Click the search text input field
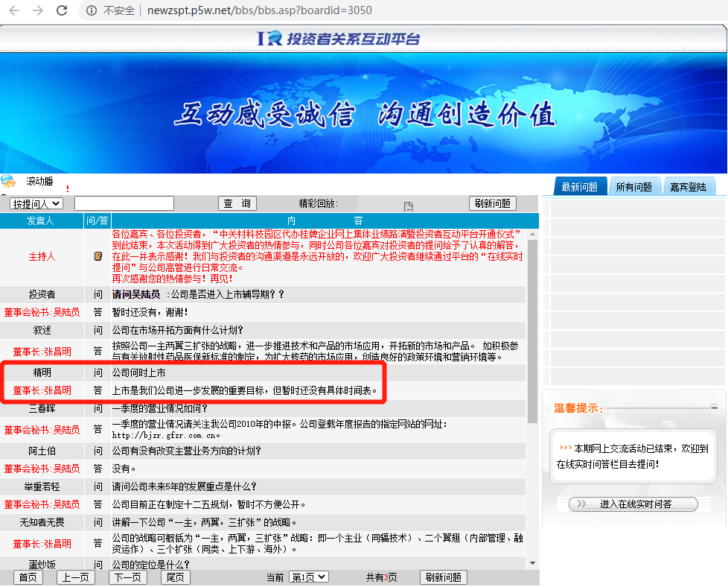 pyautogui.click(x=124, y=203)
